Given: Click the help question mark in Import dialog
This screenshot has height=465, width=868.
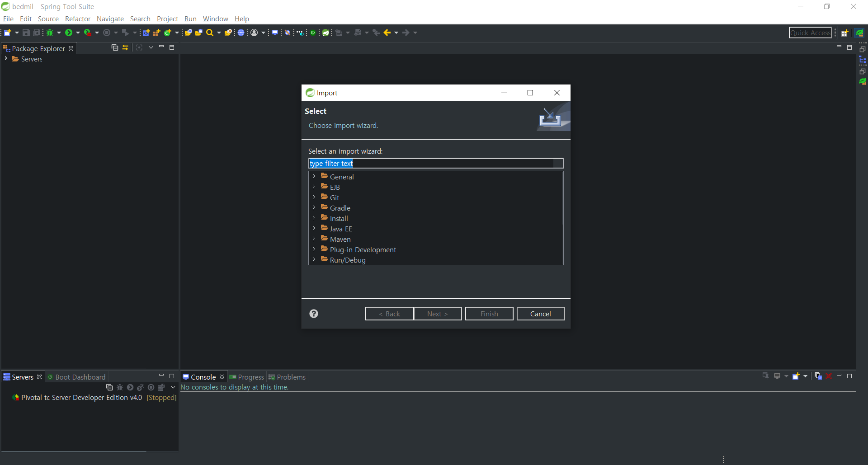Looking at the screenshot, I should [314, 314].
